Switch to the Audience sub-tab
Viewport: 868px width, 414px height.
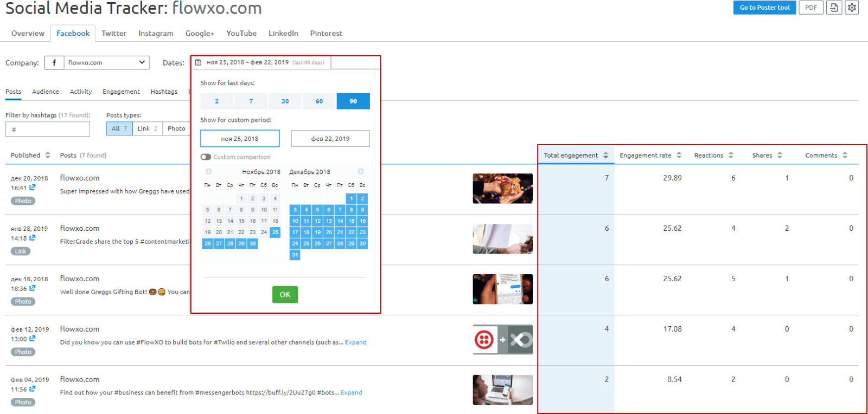[x=46, y=92]
